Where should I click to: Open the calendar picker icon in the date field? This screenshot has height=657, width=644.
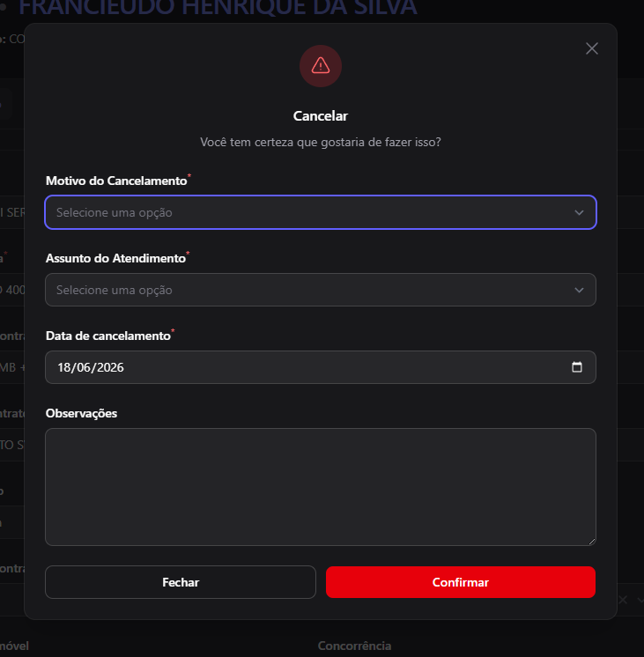577,367
